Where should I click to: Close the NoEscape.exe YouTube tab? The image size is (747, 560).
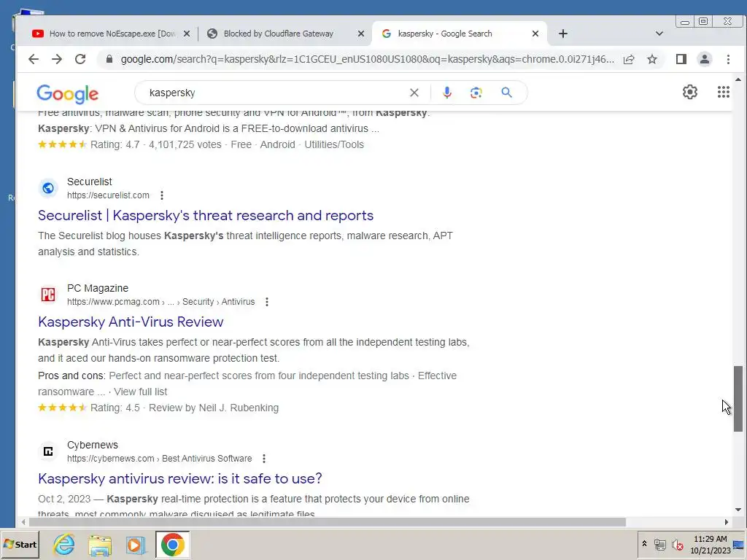187,34
